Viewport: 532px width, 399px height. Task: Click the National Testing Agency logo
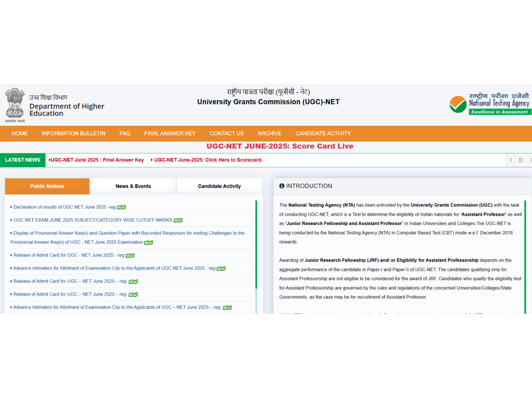(x=489, y=104)
